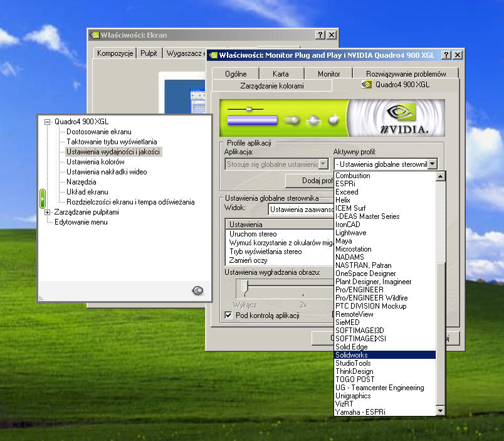Select Taktowanie trybu wyświetlania in the tree
The width and height of the screenshot is (504, 441).
[112, 142]
